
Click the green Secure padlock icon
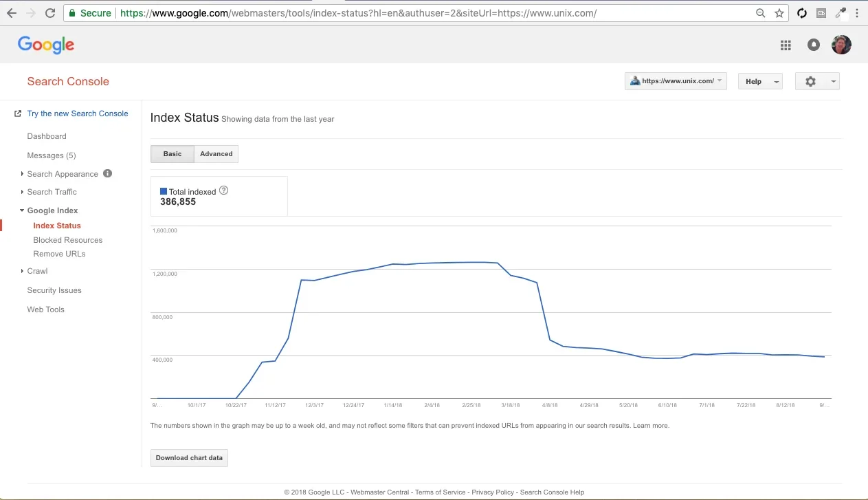click(72, 13)
